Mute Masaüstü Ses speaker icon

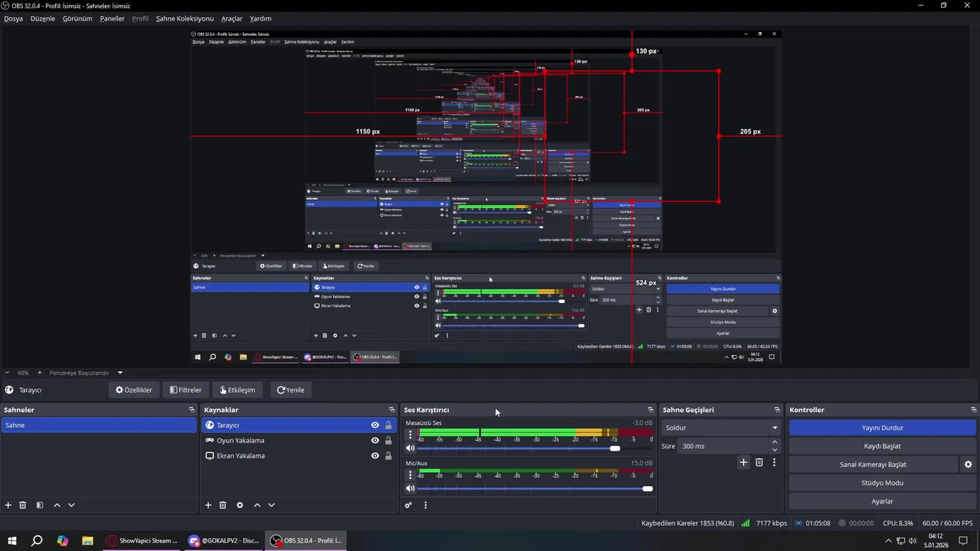click(x=410, y=448)
